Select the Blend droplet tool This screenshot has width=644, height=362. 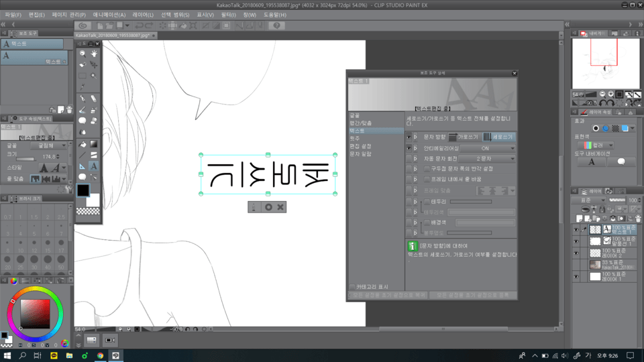(x=83, y=132)
